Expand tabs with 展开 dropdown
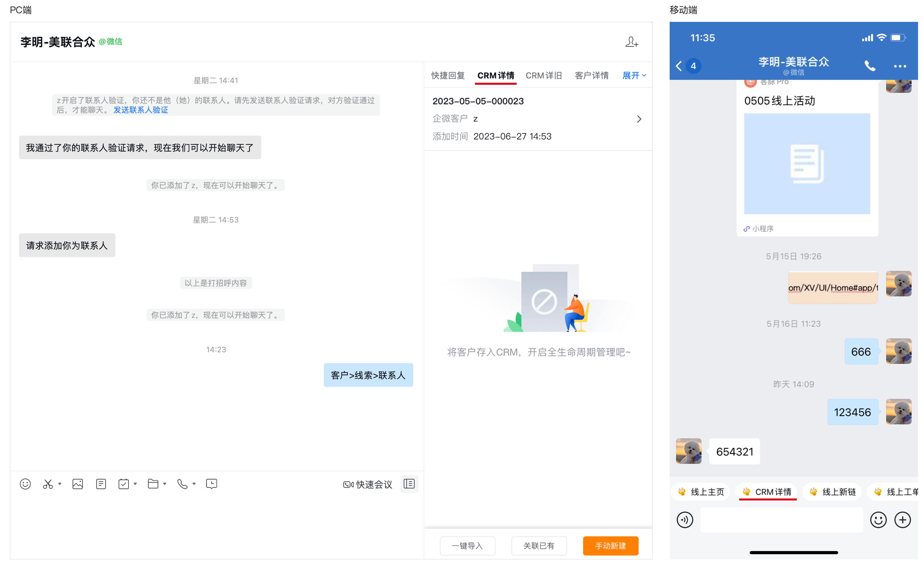924x566 pixels. [634, 76]
